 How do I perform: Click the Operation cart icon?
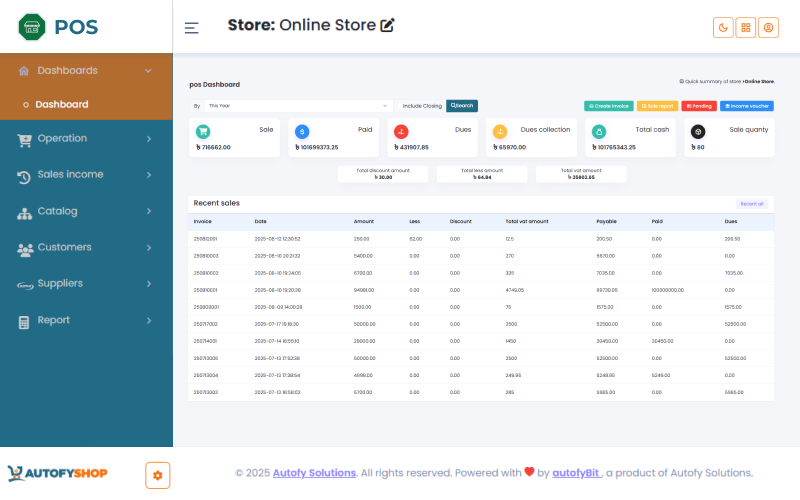click(x=24, y=139)
